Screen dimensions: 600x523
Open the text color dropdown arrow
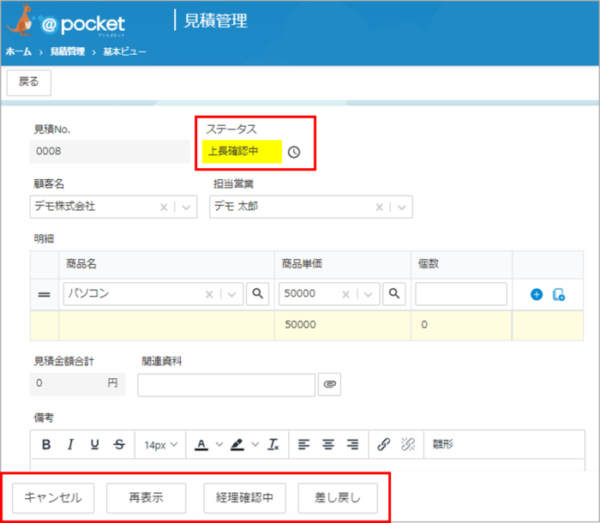click(x=219, y=445)
